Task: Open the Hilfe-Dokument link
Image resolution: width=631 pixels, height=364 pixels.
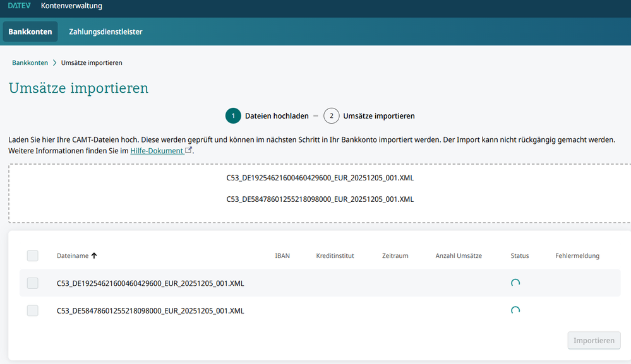Action: coord(156,150)
